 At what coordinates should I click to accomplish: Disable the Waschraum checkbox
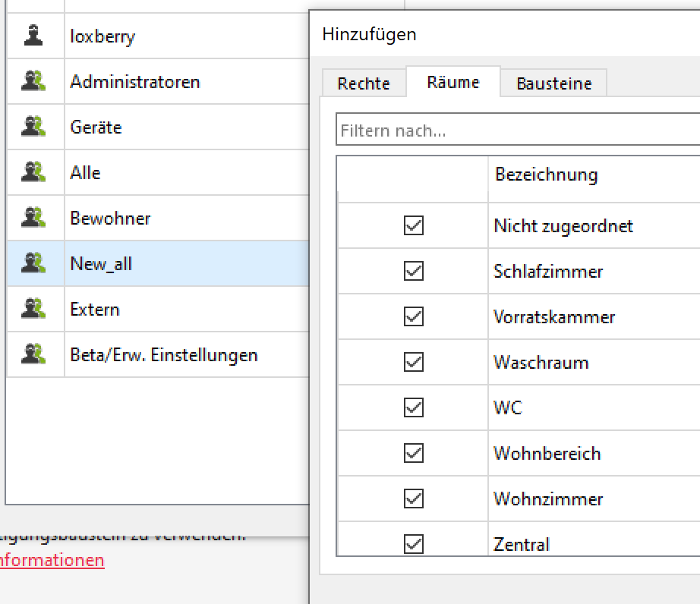click(414, 362)
